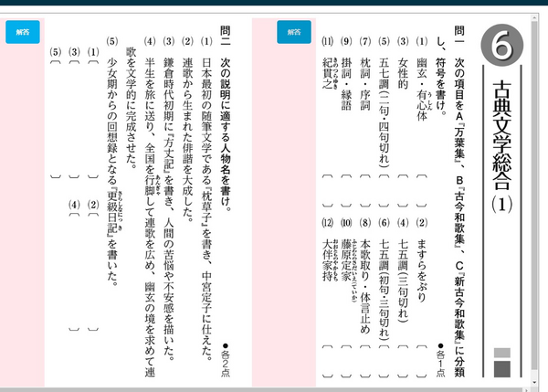Screen dimensions: 548x392
Task: Click the title 古典文学総合(1)
Action: (x=502, y=147)
